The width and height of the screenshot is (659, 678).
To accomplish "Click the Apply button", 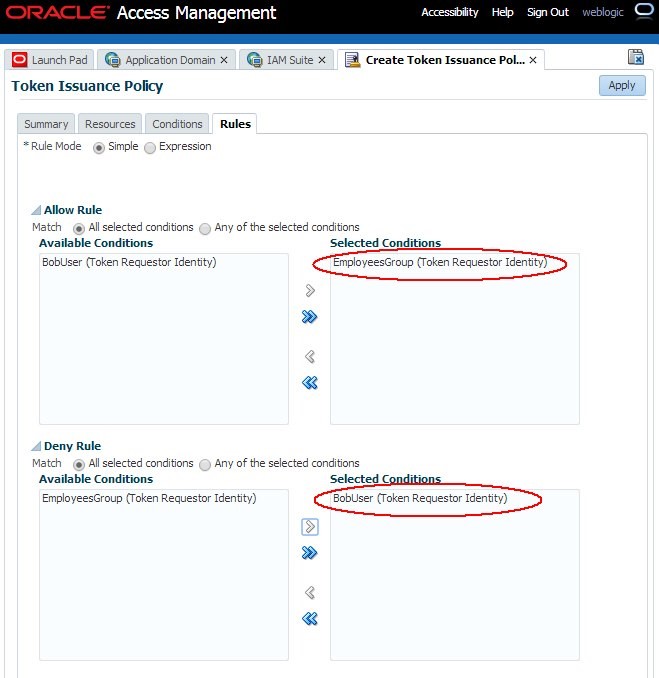I will (x=622, y=85).
